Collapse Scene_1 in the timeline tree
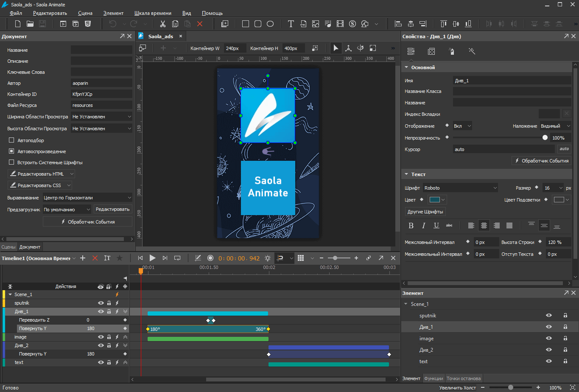 tap(10, 294)
